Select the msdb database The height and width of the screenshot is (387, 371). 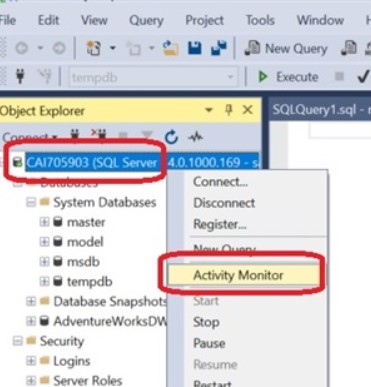(x=83, y=262)
